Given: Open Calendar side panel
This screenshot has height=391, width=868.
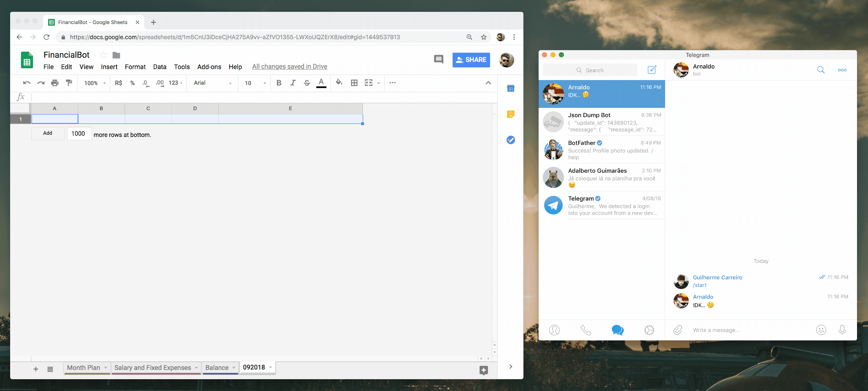Looking at the screenshot, I should click(511, 88).
